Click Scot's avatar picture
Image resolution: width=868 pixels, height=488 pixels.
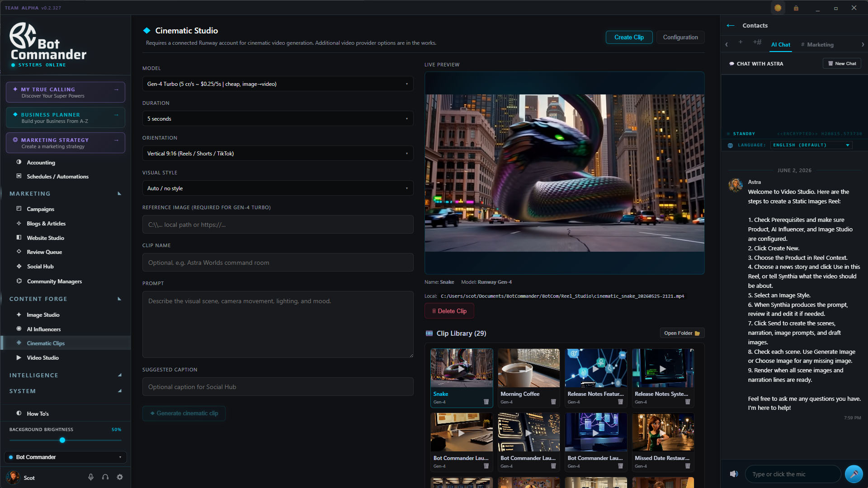13,477
